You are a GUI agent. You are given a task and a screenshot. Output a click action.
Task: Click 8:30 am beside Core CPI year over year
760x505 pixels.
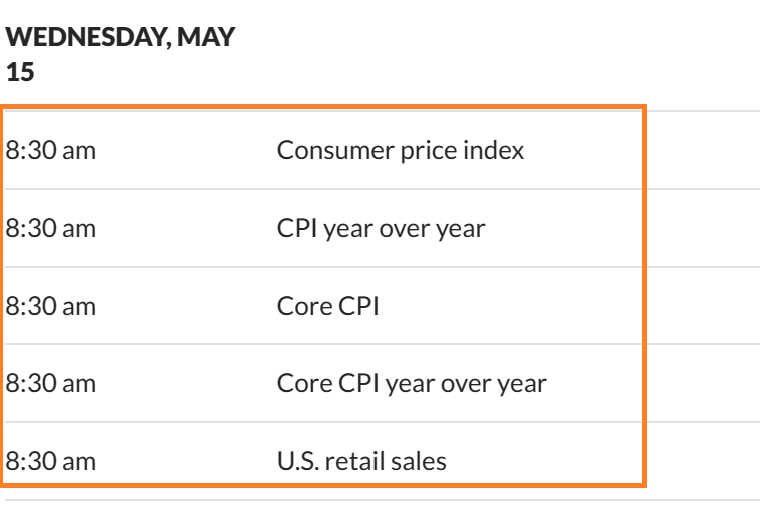point(51,383)
